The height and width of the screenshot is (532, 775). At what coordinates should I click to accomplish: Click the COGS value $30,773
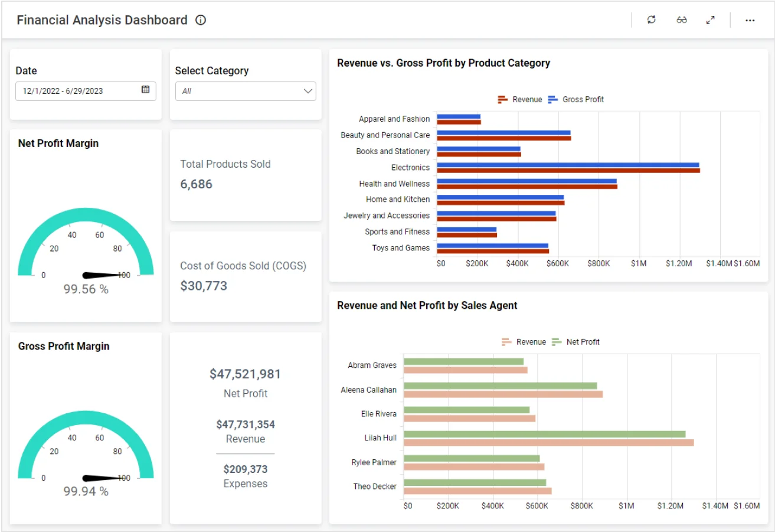pyautogui.click(x=204, y=286)
